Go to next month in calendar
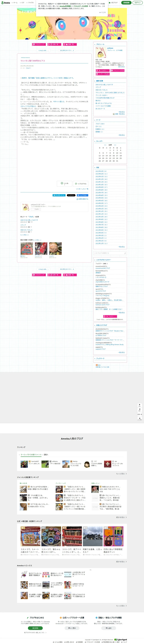 [115, 145]
